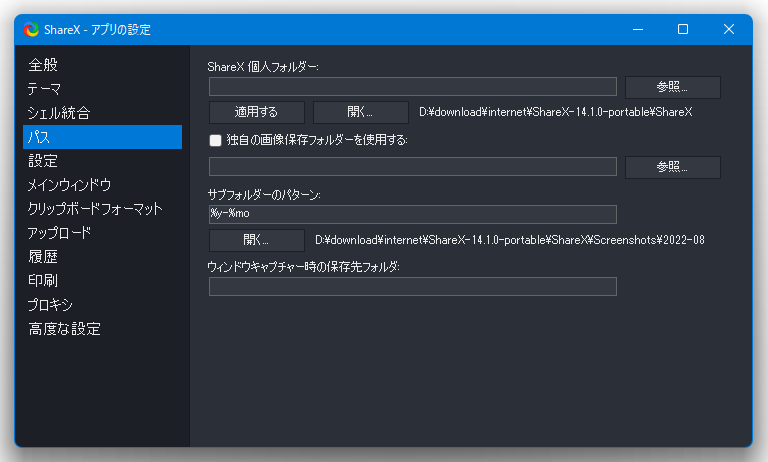Viewport: 768px width, 462px height.
Task: Click the Screenshots\2022-08 path text
Action: pyautogui.click(x=509, y=240)
